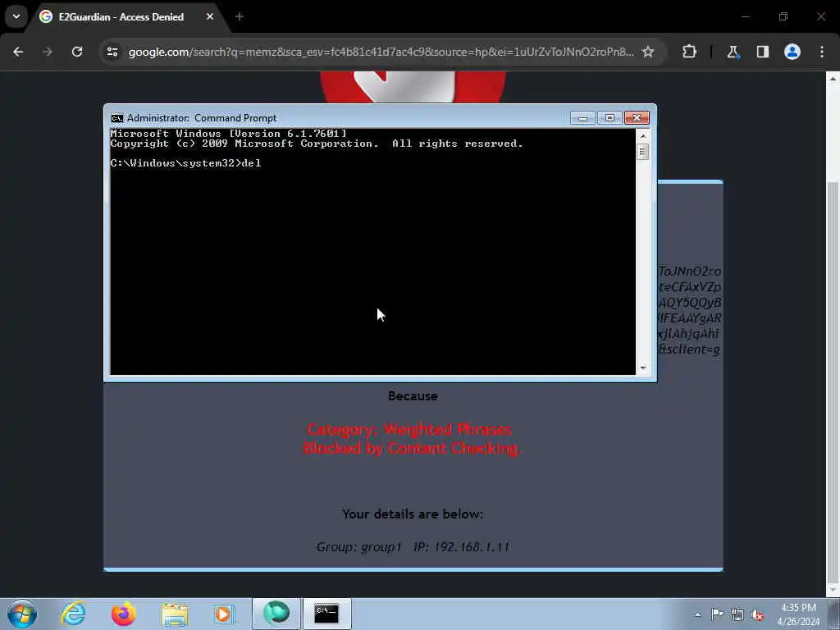Click the Chrome page vertical scrollbar thumb
The image size is (840, 630).
(833, 381)
